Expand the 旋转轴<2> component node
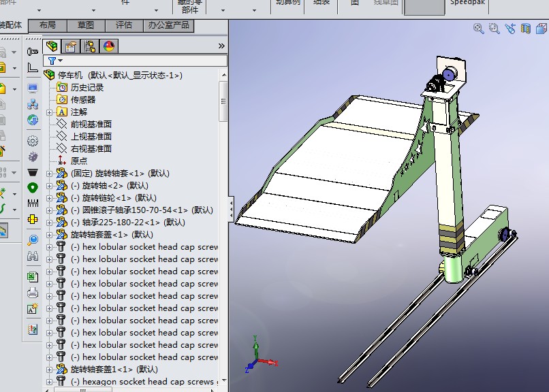 click(x=49, y=186)
